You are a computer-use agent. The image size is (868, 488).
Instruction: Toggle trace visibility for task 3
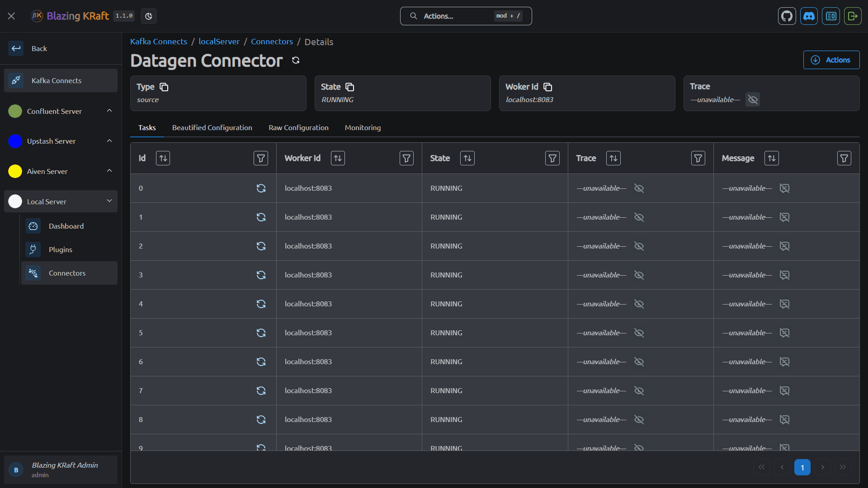pos(639,275)
